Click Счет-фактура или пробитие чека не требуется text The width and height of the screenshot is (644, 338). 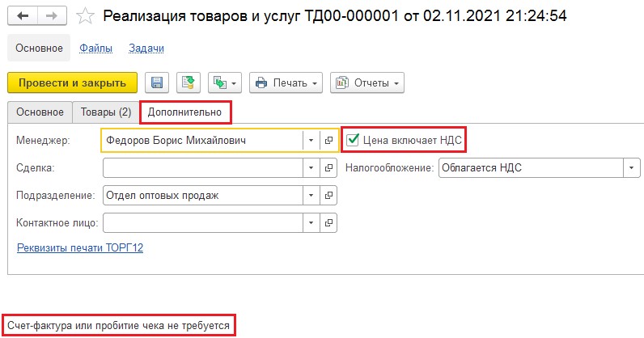118,326
